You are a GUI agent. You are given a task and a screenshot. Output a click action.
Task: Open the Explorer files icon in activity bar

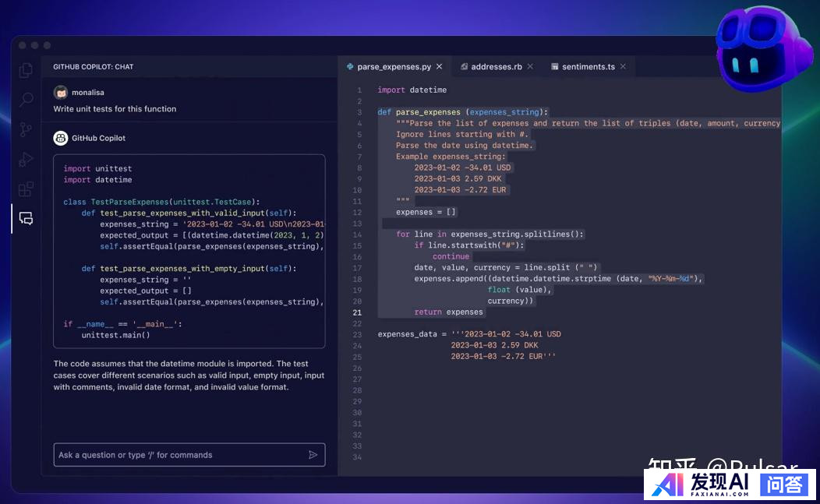click(x=27, y=70)
